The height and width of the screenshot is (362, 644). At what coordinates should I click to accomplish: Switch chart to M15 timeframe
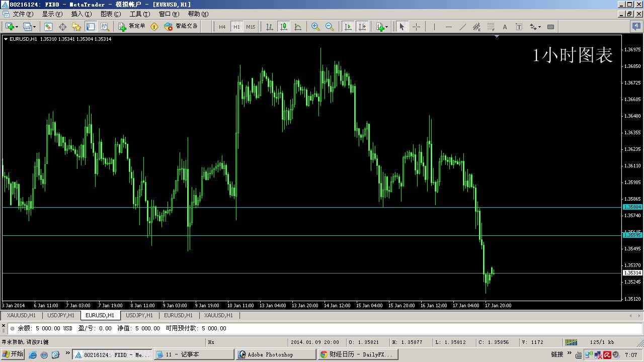[x=251, y=27]
